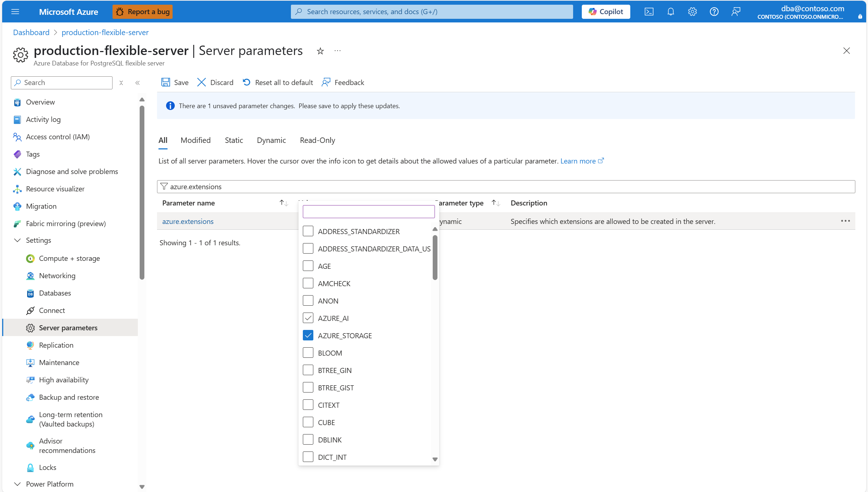Open Advisor recommendations
Image resolution: width=868 pixels, height=492 pixels.
coord(67,446)
